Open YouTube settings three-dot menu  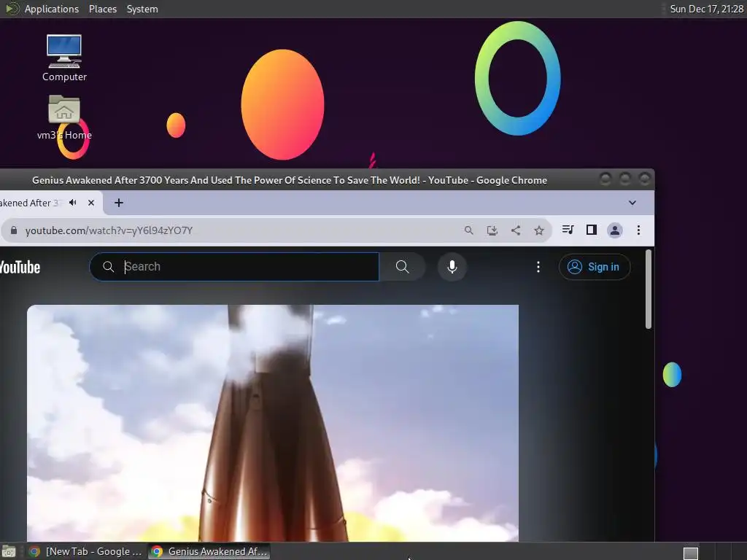point(538,267)
